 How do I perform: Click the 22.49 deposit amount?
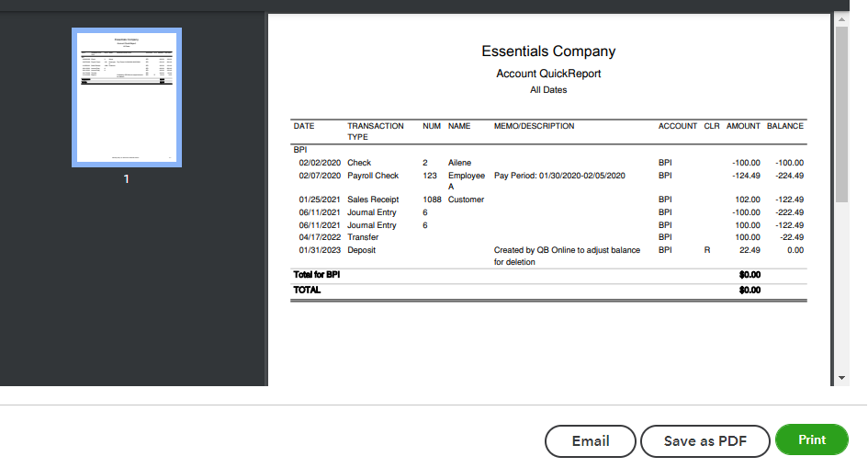(750, 250)
